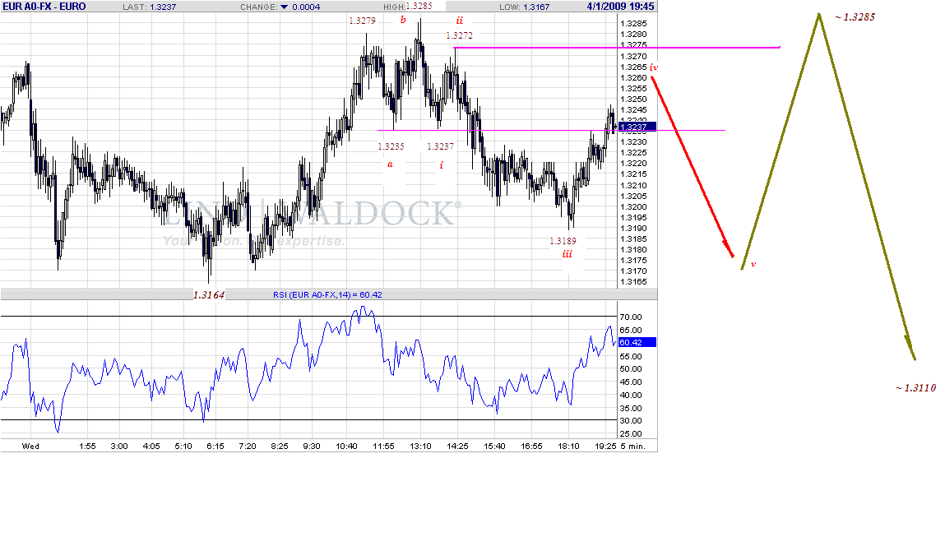Click the 18:10 time axis label

pyautogui.click(x=568, y=446)
